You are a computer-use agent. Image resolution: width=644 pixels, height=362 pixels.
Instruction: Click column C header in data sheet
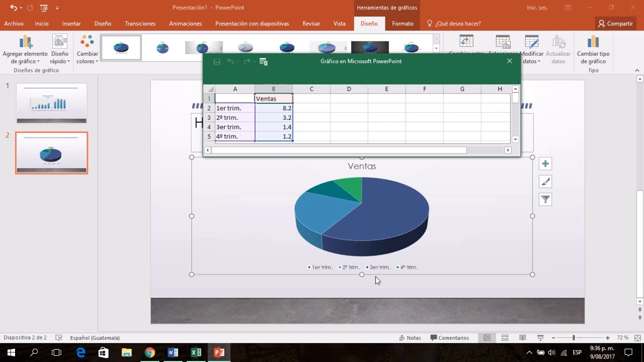[x=311, y=89]
